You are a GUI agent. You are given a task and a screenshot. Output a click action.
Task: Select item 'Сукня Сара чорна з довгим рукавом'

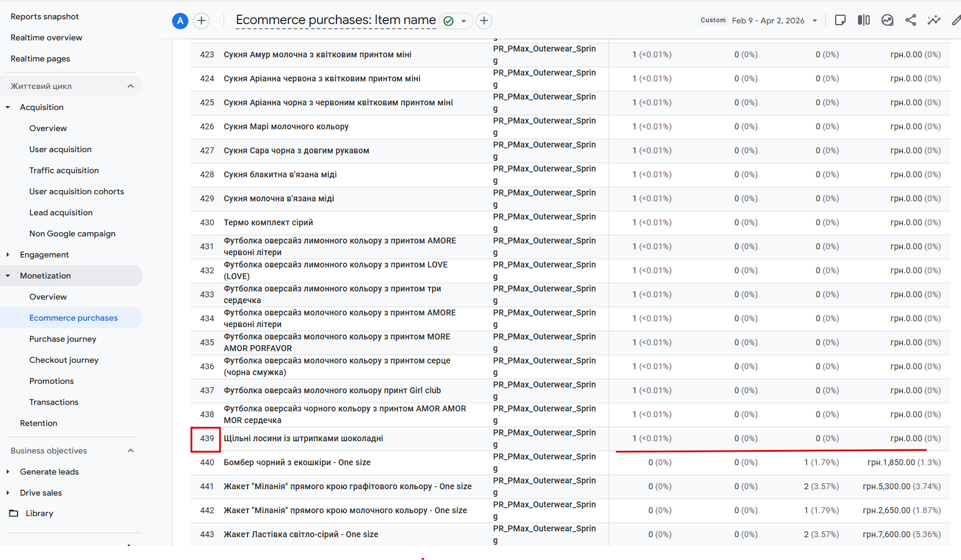tap(296, 150)
